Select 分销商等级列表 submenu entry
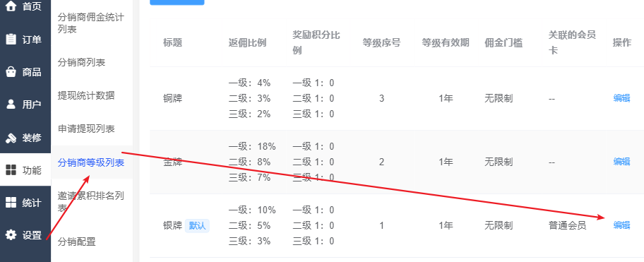 [91, 162]
